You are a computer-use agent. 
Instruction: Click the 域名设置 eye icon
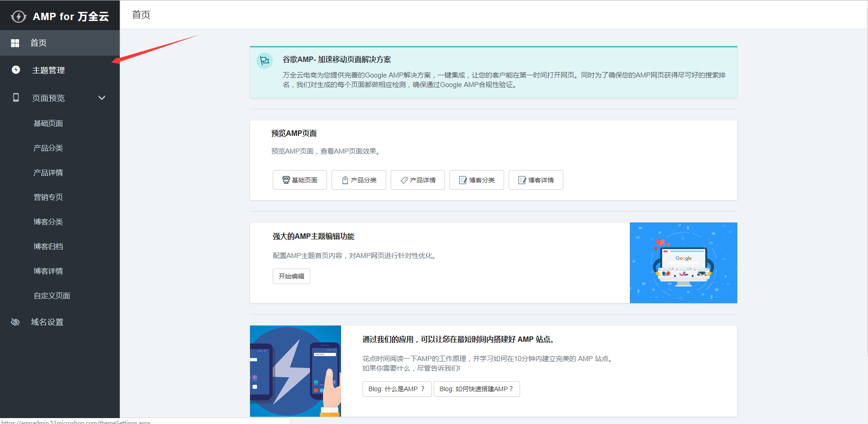tap(15, 322)
